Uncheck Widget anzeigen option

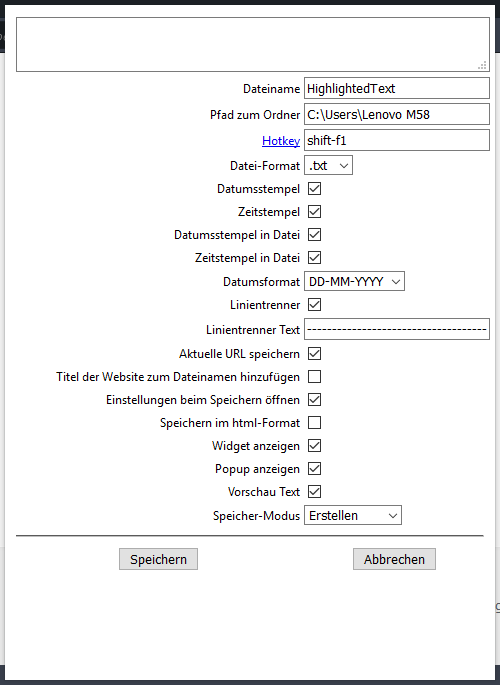point(314,446)
